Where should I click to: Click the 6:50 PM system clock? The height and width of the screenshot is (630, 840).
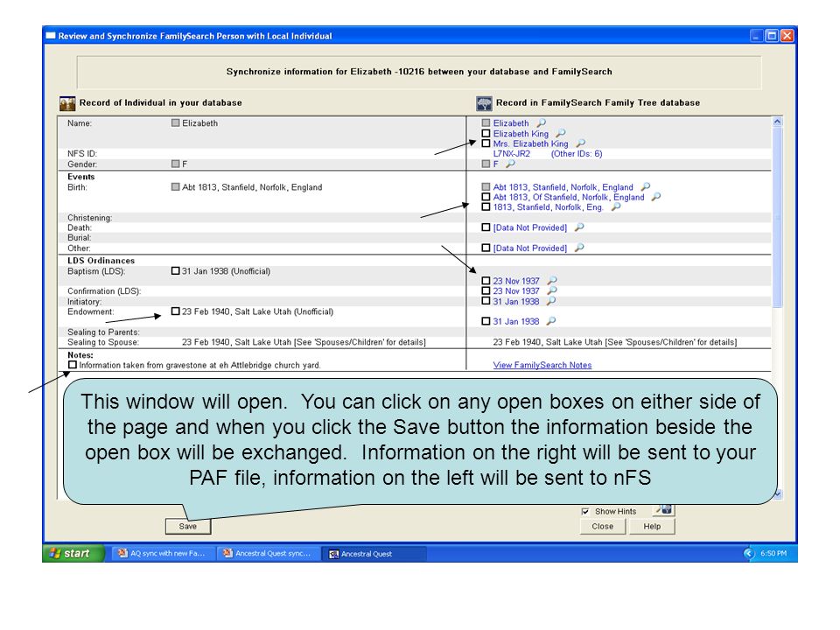pyautogui.click(x=773, y=553)
